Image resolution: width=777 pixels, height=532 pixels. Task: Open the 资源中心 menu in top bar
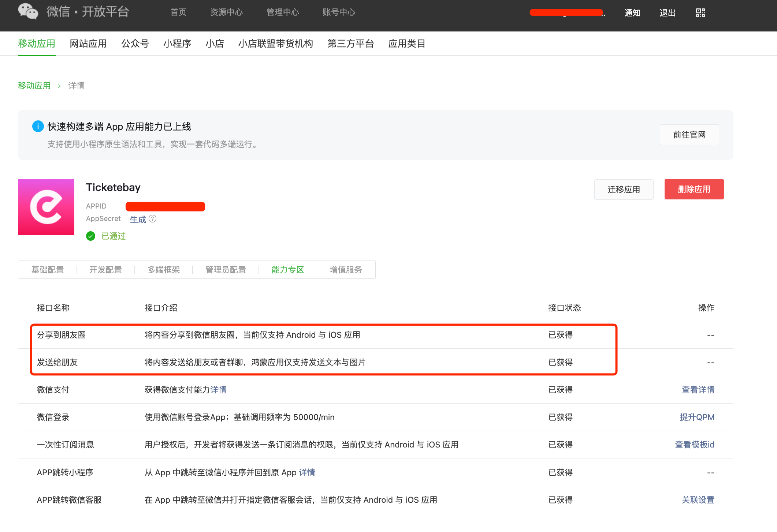(x=226, y=12)
